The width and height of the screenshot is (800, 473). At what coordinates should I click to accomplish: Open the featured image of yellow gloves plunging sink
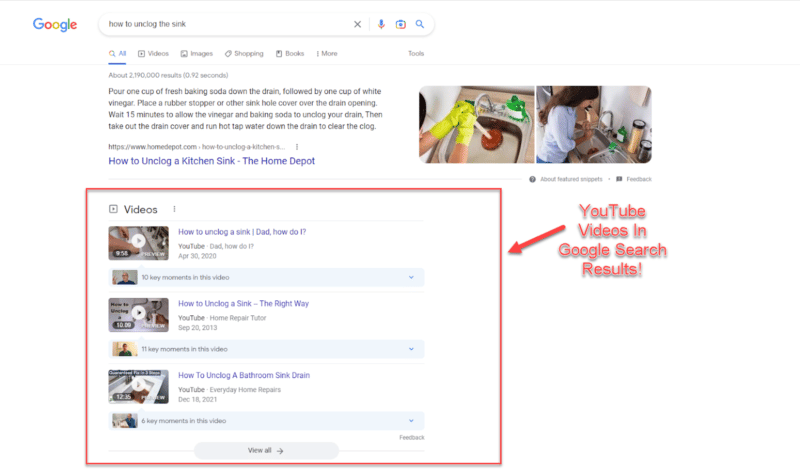coord(476,125)
